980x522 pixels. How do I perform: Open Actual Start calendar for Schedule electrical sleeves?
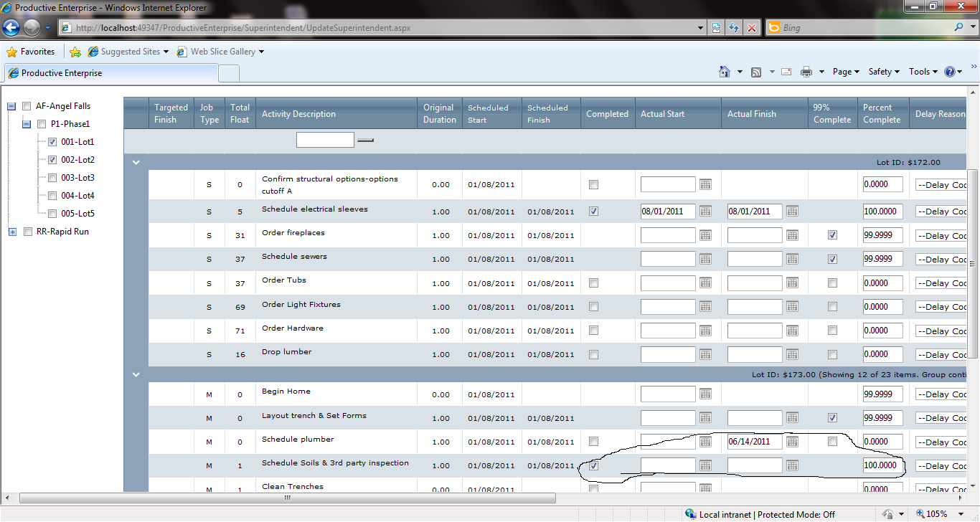click(705, 211)
